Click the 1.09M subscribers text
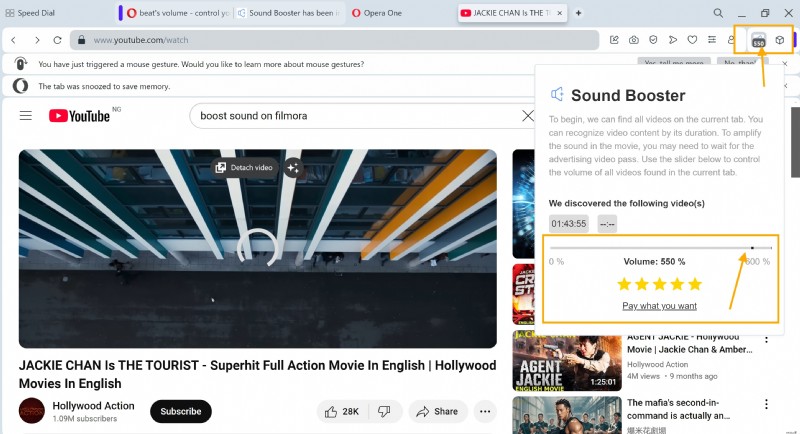Image resolution: width=800 pixels, height=434 pixels. [x=85, y=419]
